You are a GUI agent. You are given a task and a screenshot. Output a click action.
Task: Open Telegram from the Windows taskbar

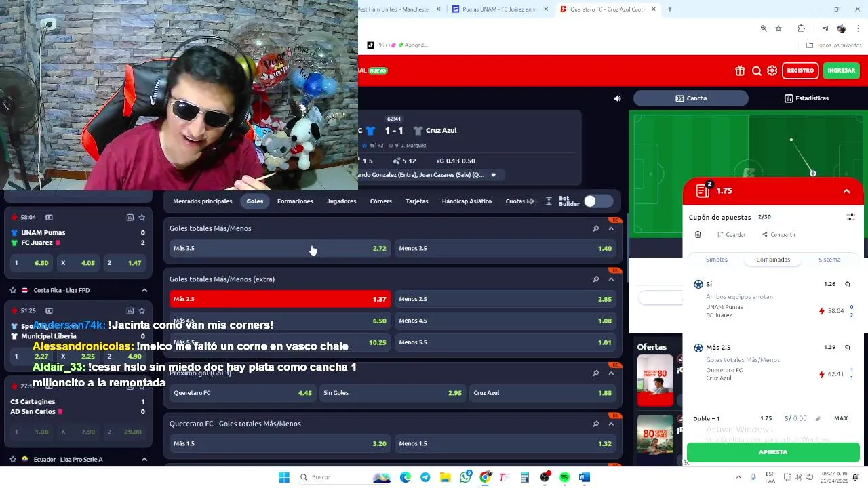click(425, 477)
